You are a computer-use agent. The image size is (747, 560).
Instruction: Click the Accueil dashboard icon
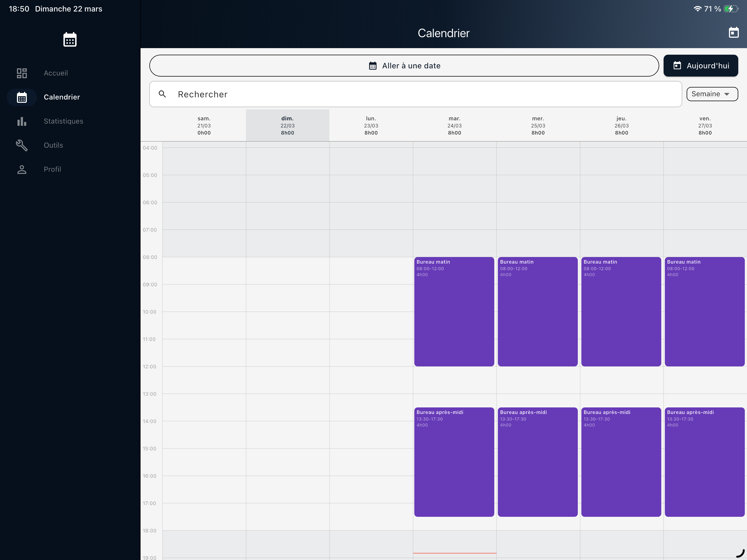click(x=22, y=73)
